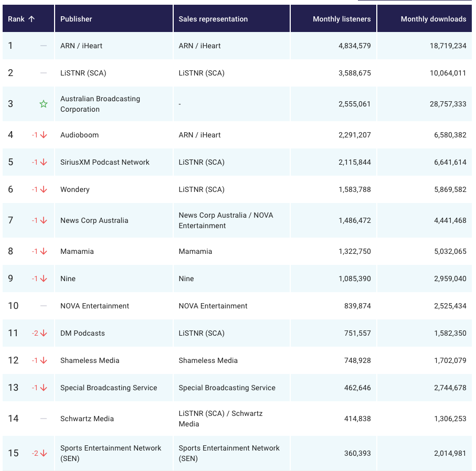Click the monthly listeners value 360,393
The image size is (476, 471).
point(357,454)
